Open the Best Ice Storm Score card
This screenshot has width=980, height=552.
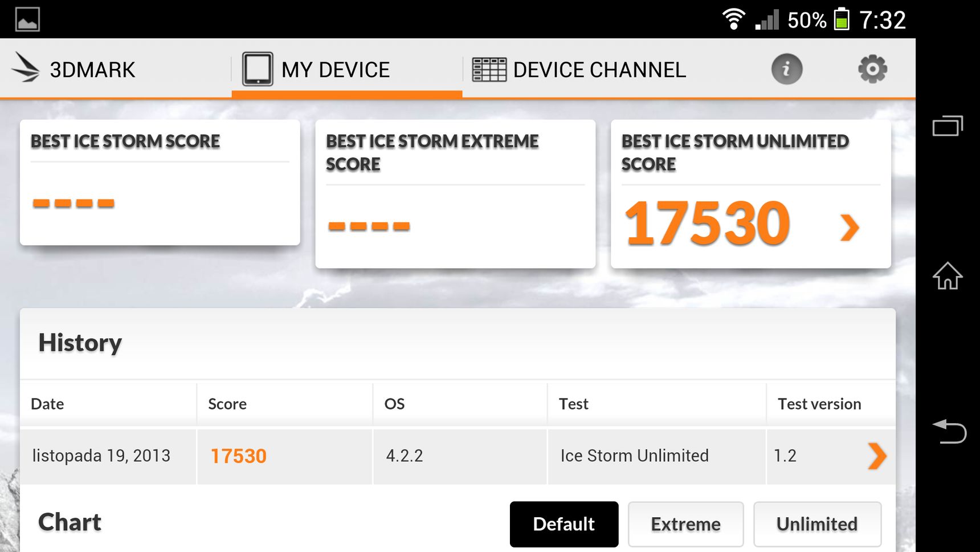pyautogui.click(x=160, y=182)
